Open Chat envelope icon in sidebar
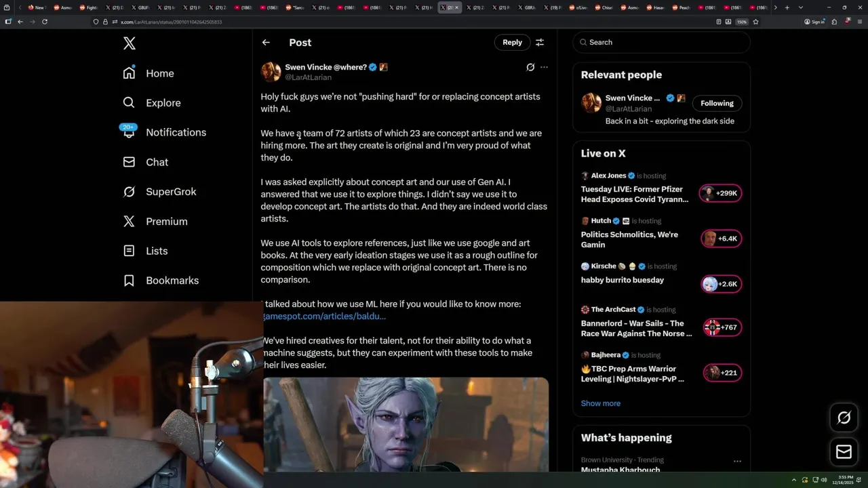The image size is (868, 488). click(x=129, y=162)
